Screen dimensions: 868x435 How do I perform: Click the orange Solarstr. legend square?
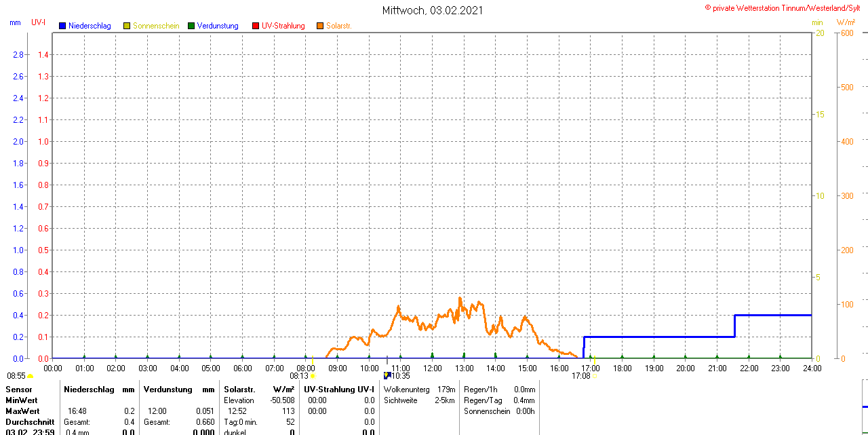click(320, 26)
